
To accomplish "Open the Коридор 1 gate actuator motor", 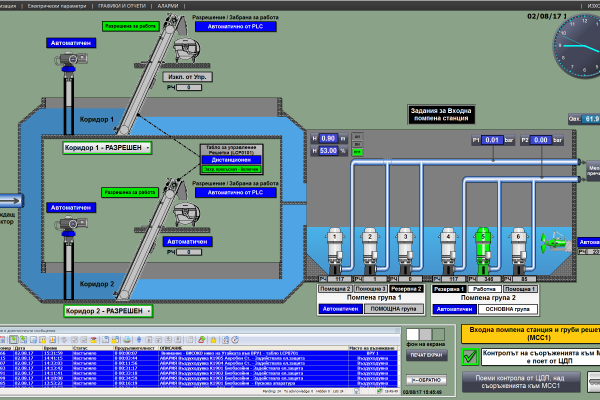I will 70,61.
